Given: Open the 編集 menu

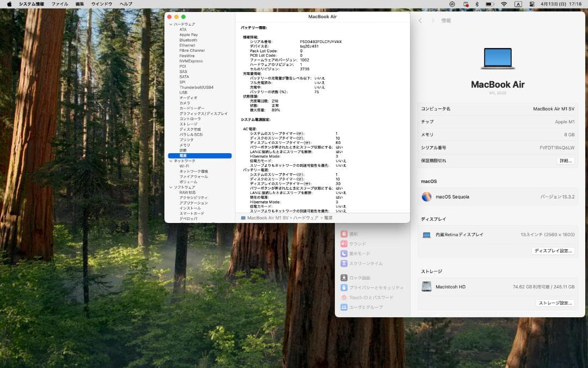Looking at the screenshot, I should [x=80, y=4].
